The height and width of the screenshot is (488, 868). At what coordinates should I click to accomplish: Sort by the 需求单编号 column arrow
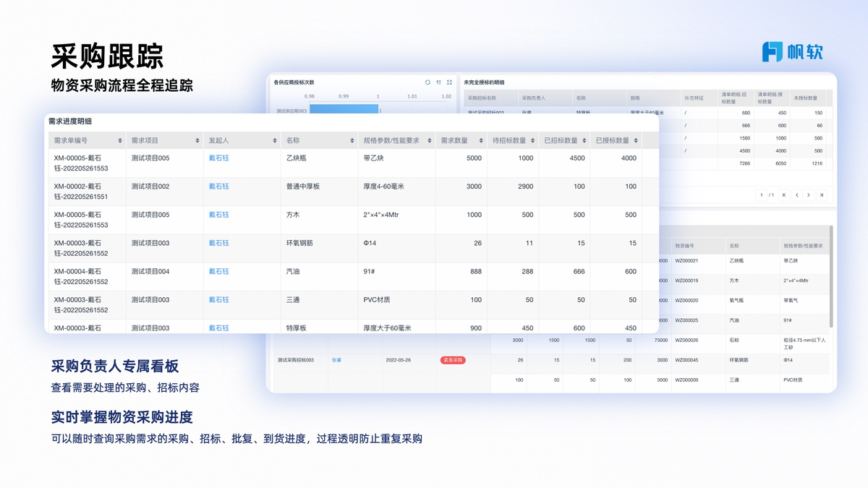(x=120, y=141)
